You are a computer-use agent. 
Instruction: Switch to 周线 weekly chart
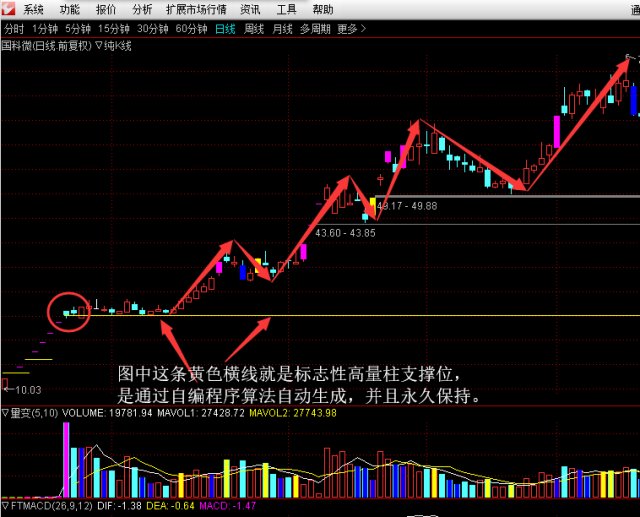pos(254,29)
